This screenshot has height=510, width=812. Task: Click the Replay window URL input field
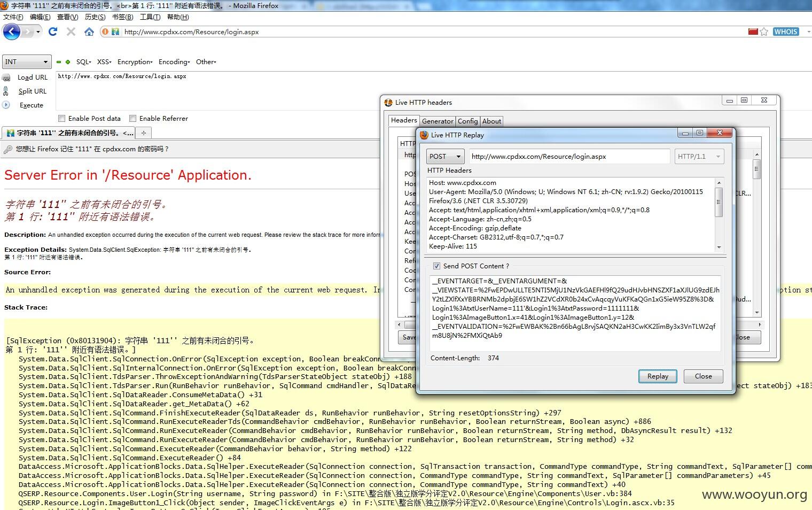(569, 157)
